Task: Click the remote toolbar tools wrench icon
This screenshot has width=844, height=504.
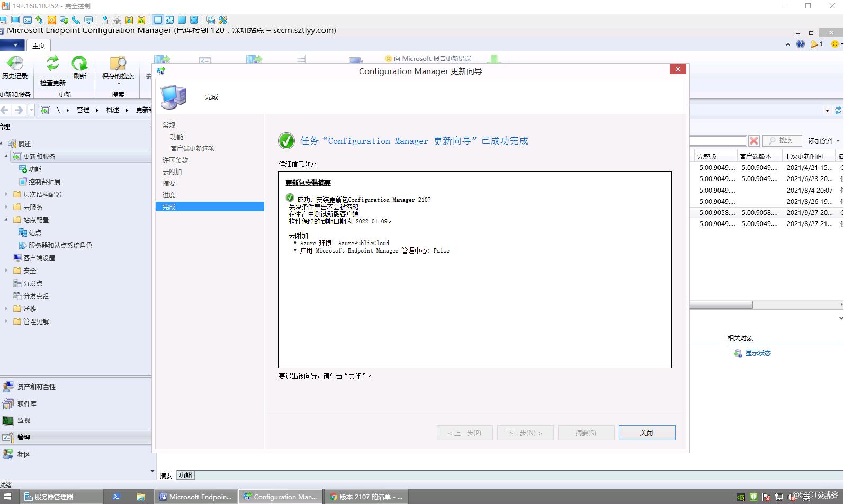Action: [223, 20]
